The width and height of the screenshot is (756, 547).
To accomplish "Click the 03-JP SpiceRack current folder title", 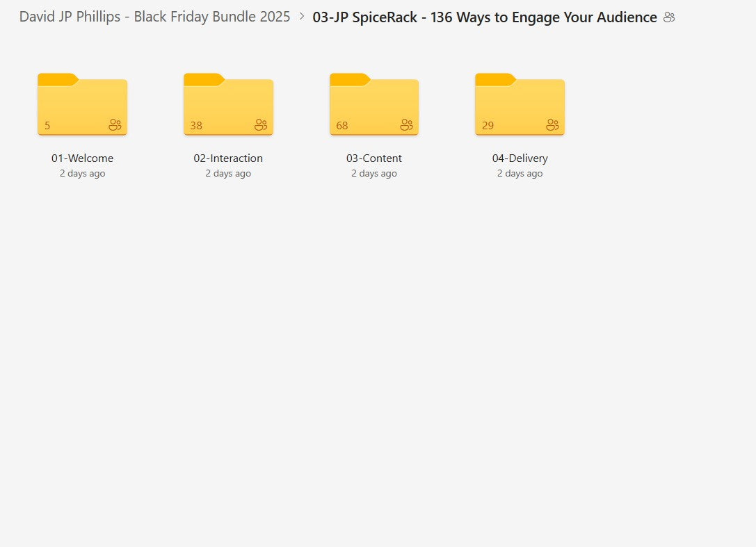I will click(x=485, y=17).
